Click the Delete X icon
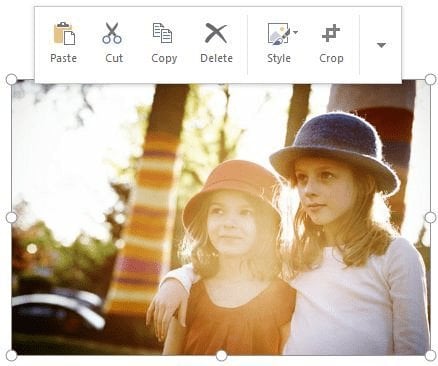The image size is (438, 366). click(x=216, y=33)
